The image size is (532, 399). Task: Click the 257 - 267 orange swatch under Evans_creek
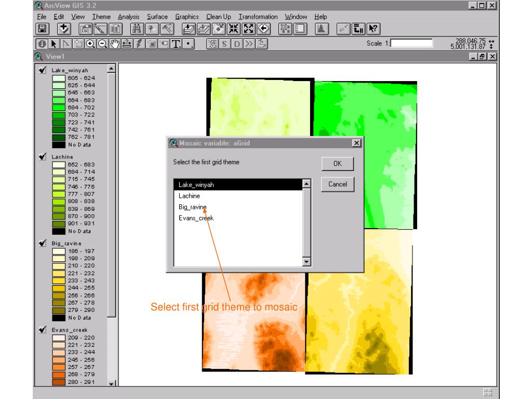coord(59,367)
